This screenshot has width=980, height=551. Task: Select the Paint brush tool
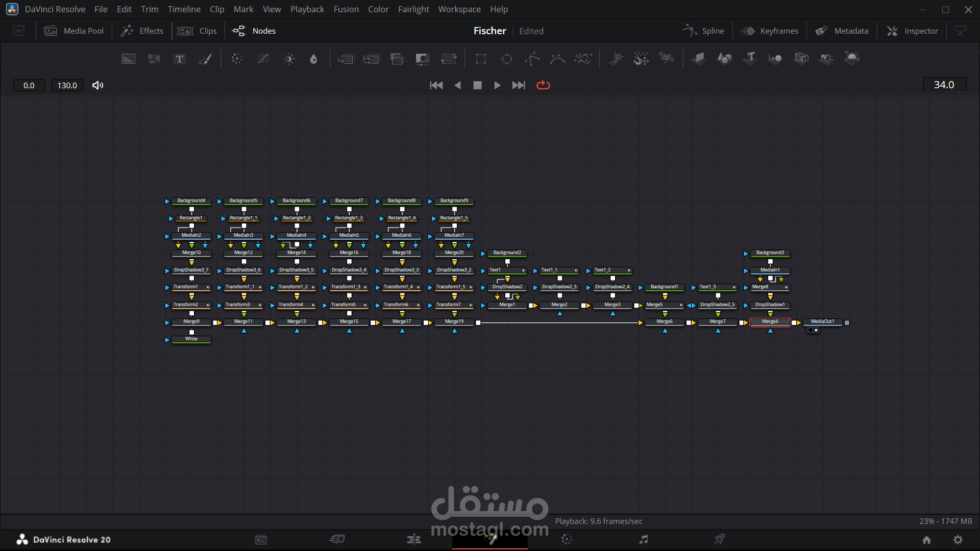[205, 59]
